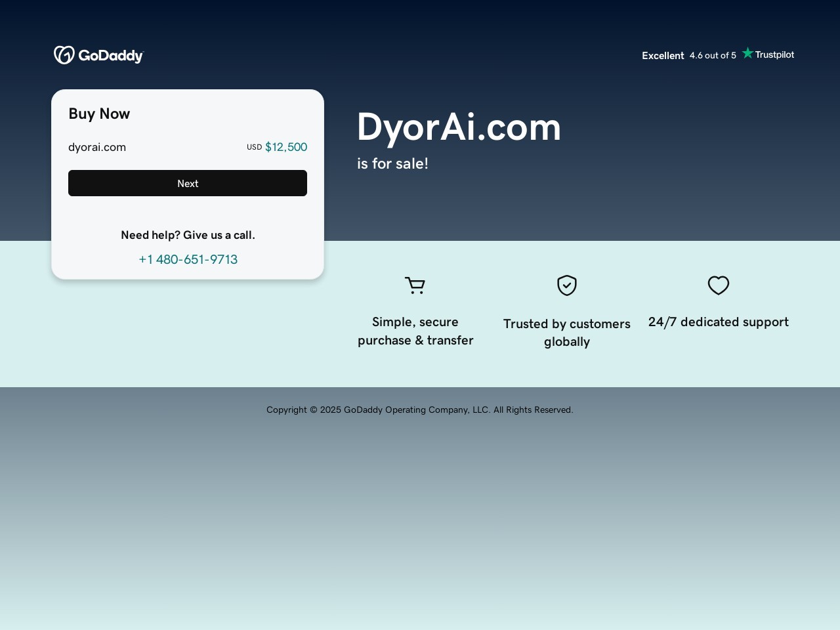Click the Buy Now heading
The image size is (840, 630).
coord(99,114)
